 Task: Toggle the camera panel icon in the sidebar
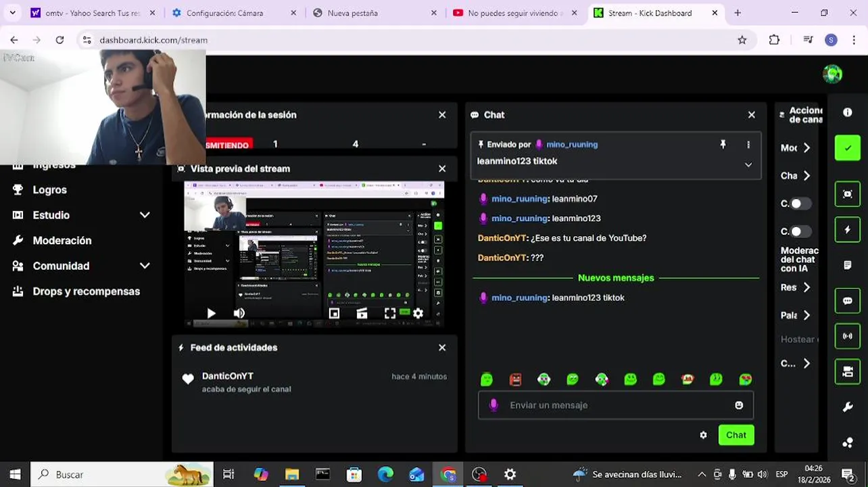[x=847, y=371]
